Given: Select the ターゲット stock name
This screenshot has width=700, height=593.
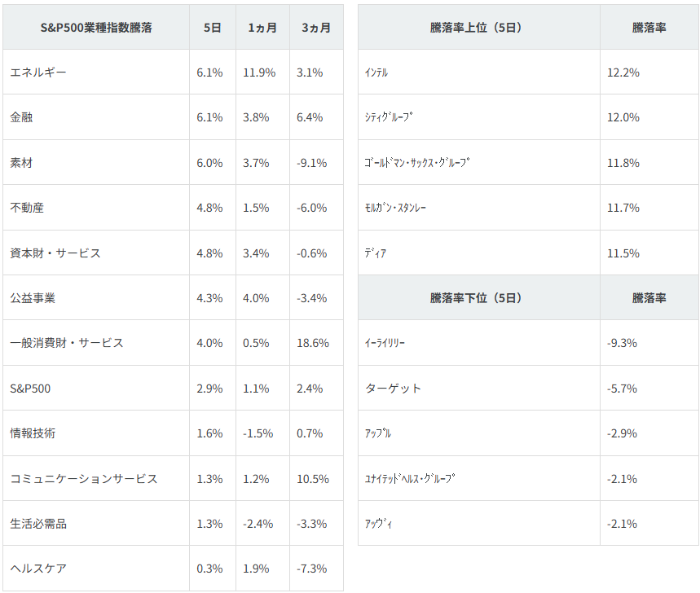Looking at the screenshot, I should (x=394, y=389).
